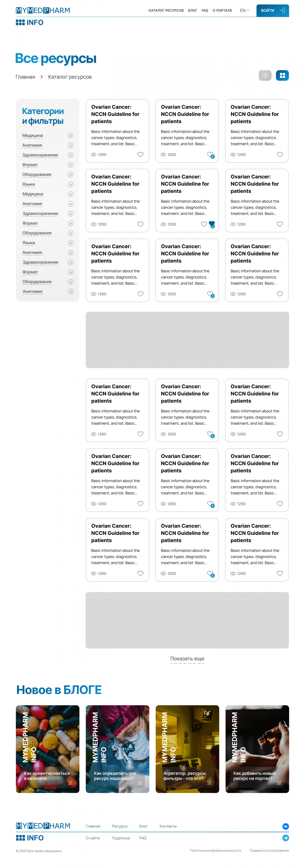Open blog thumbnail 'Как определить что ресурс надежный?'
This screenshot has height=868, width=305.
click(117, 749)
